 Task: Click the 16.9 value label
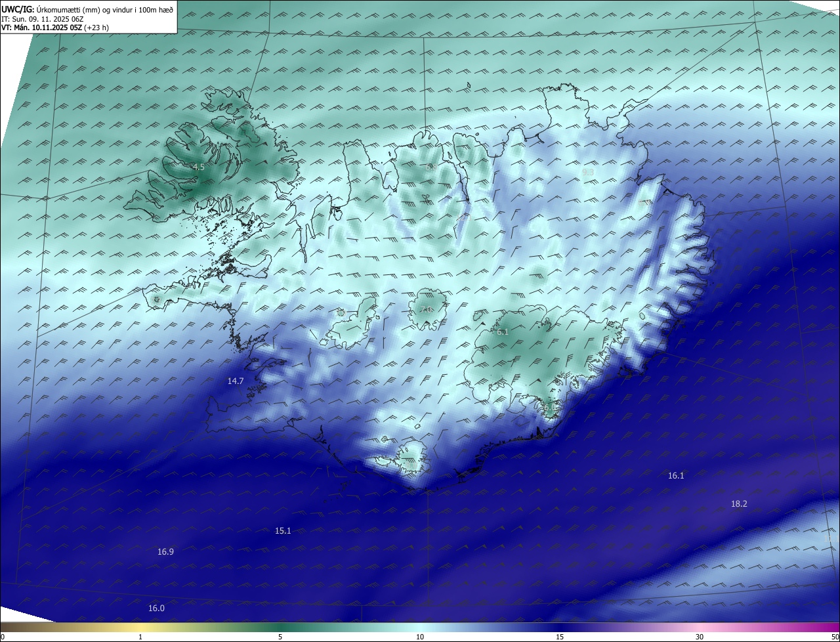click(x=165, y=552)
